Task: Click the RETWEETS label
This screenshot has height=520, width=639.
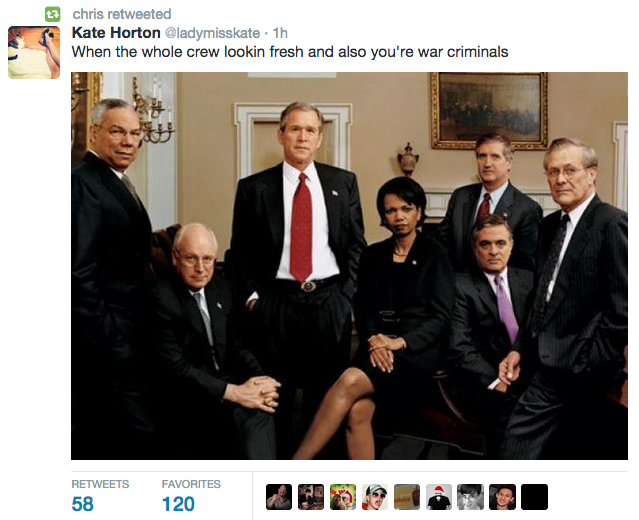Action: pos(100,484)
